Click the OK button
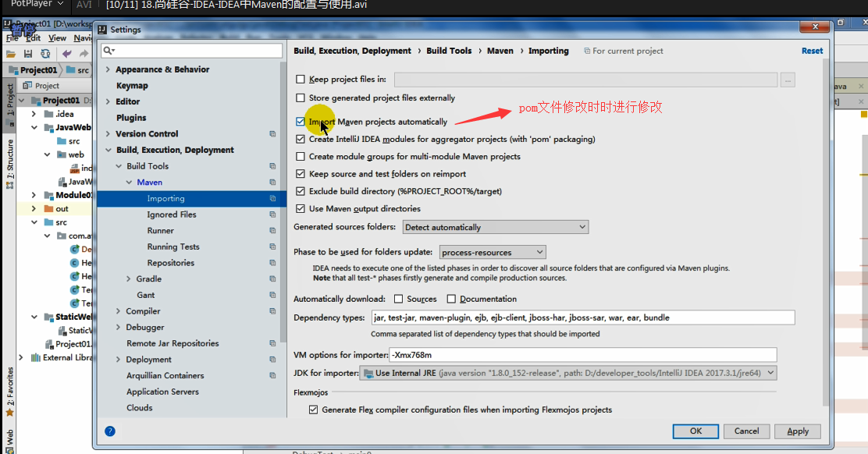Screen dimensions: 868x454 [x=695, y=431]
